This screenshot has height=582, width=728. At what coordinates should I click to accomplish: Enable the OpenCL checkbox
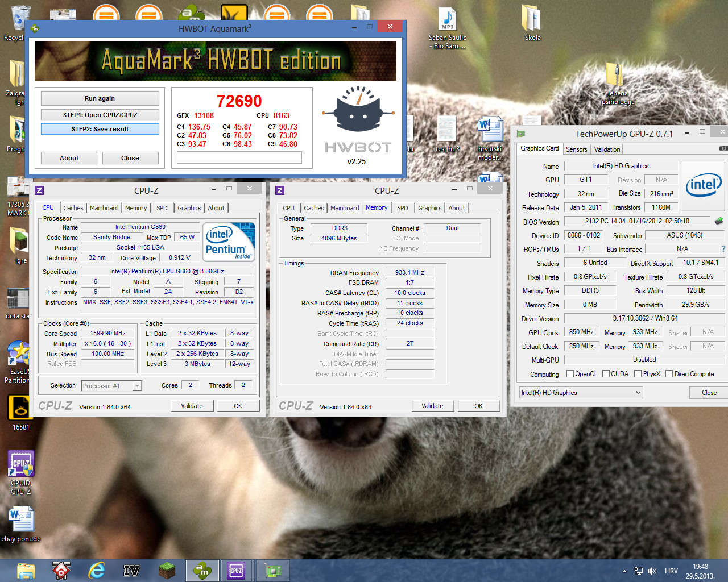[570, 374]
